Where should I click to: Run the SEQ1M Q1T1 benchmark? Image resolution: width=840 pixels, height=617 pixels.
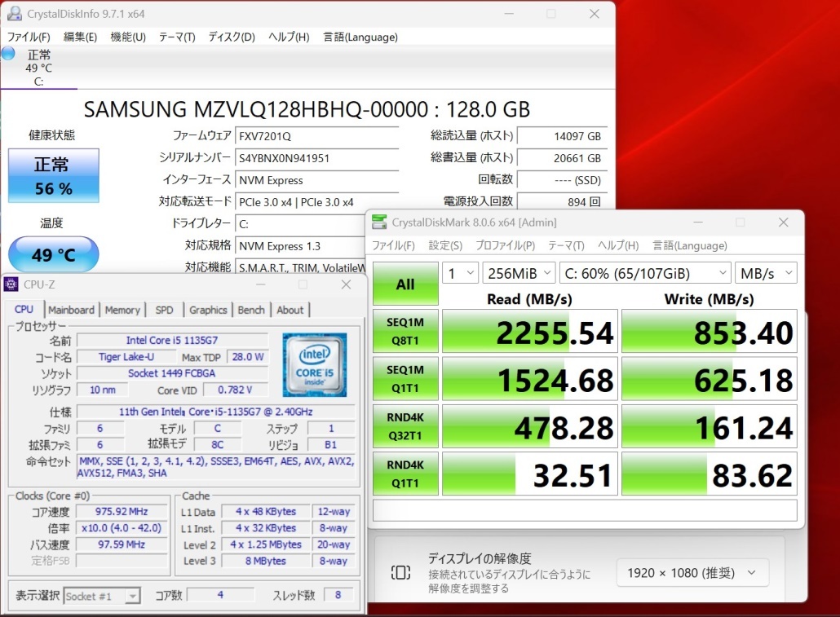[405, 379]
